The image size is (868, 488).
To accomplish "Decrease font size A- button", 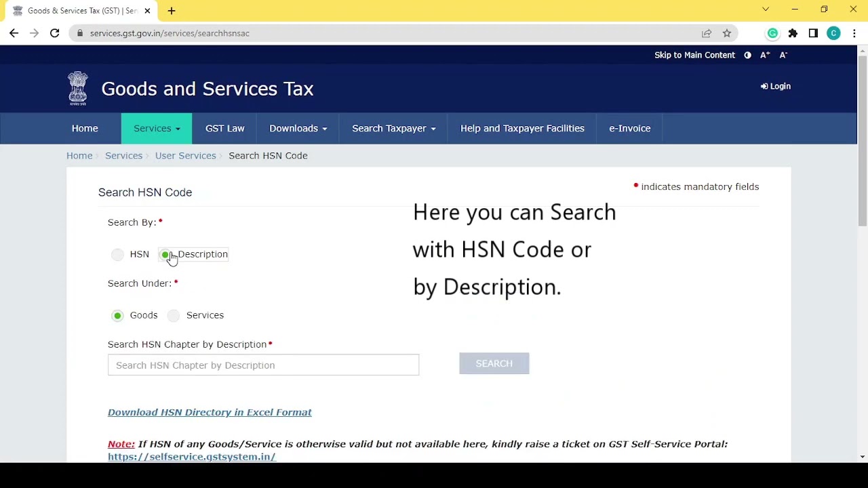I will coord(783,55).
